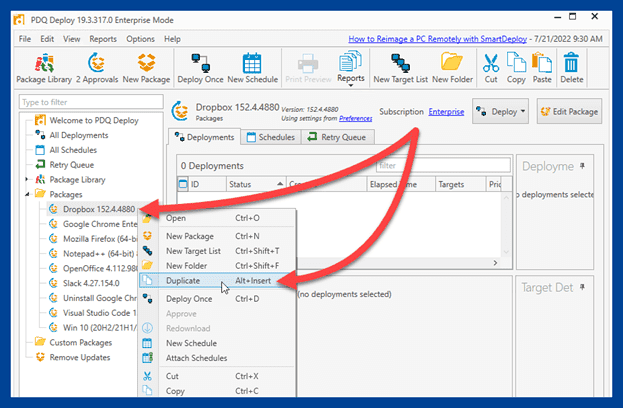This screenshot has height=408, width=623.
Task: Choose New Folder in context menu
Action: pyautogui.click(x=217, y=266)
